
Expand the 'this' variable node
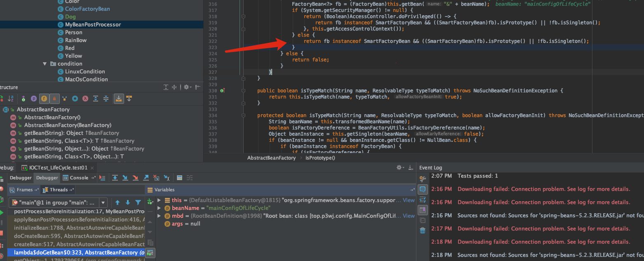(x=160, y=200)
